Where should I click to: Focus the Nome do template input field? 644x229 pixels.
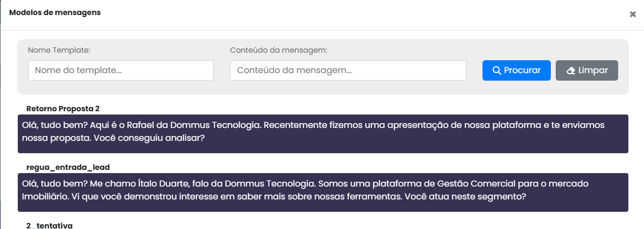(x=121, y=70)
